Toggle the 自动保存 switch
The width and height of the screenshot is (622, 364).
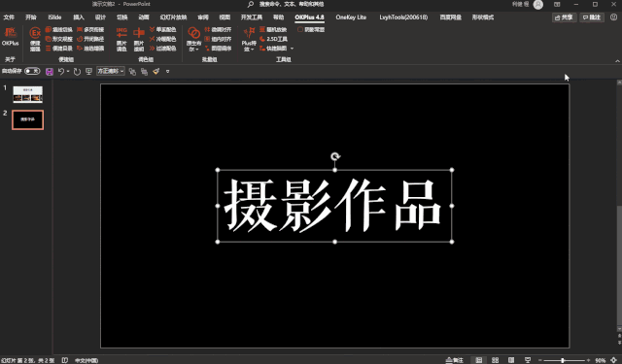coord(32,71)
